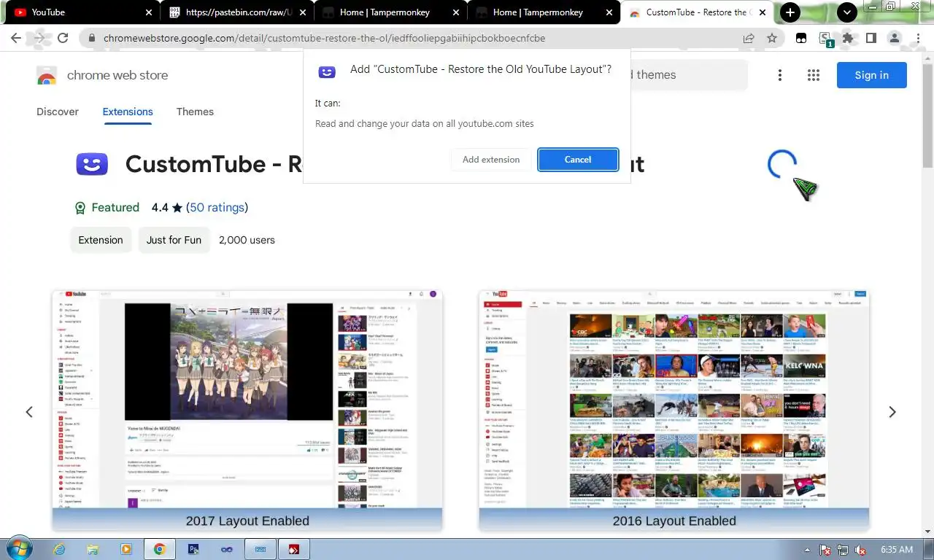Go to the Themes tab
Image resolution: width=934 pixels, height=560 pixels.
195,112
